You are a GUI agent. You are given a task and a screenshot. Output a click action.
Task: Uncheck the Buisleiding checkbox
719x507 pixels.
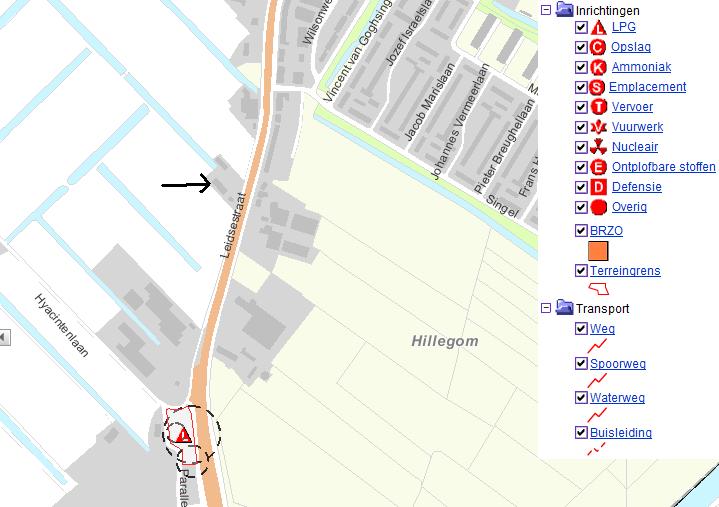coord(581,432)
